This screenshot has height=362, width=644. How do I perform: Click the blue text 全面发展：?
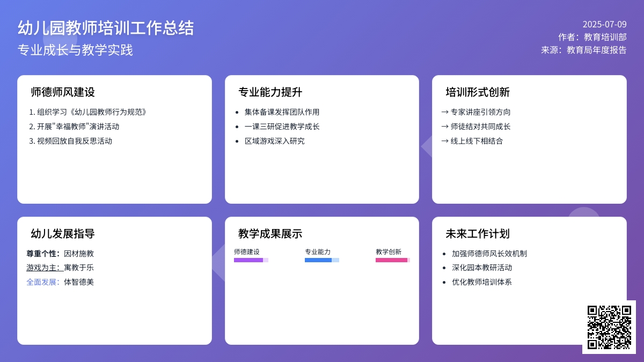point(45,282)
